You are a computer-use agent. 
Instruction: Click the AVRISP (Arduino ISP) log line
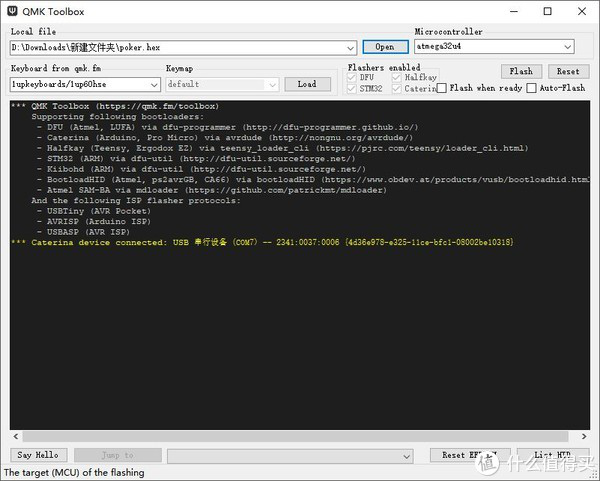click(94, 222)
